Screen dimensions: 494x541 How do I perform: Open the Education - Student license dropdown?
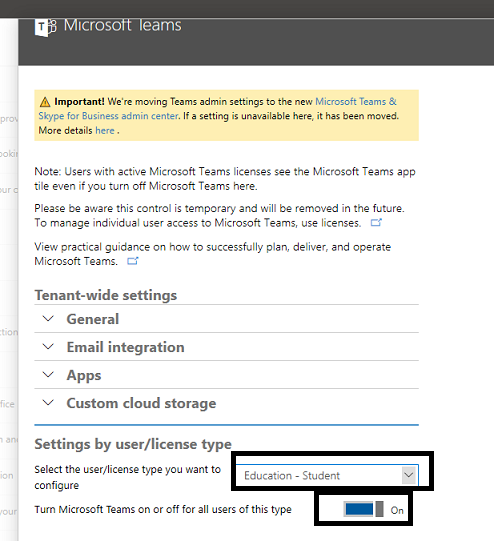pos(327,475)
